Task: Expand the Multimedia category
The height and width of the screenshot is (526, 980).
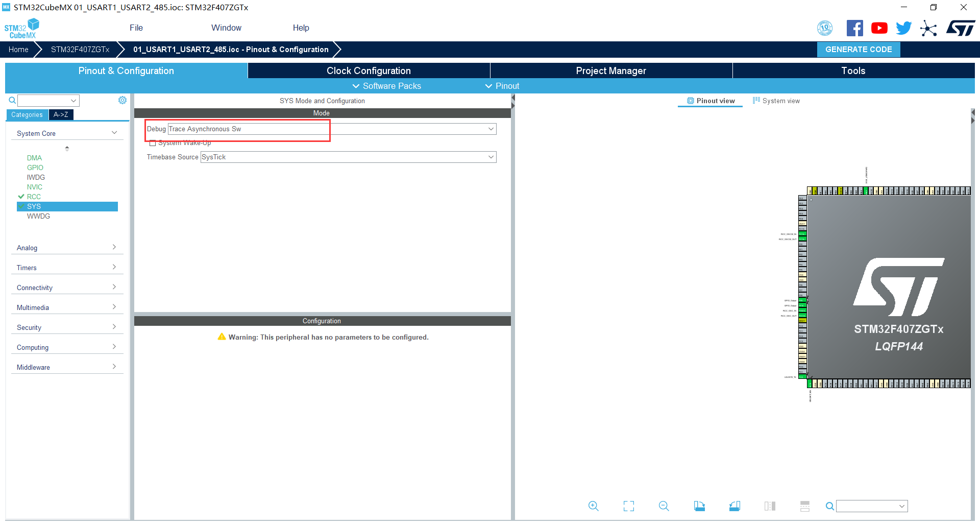Action: pyautogui.click(x=67, y=307)
